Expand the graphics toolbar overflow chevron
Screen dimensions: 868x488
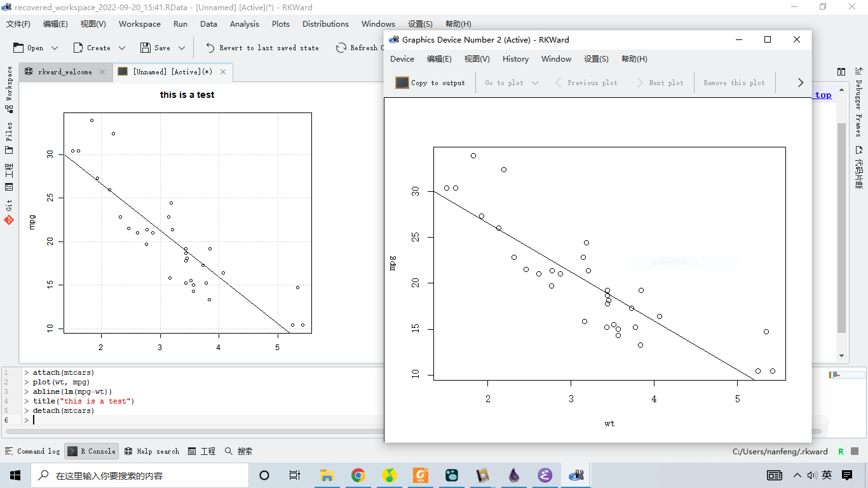coord(800,83)
